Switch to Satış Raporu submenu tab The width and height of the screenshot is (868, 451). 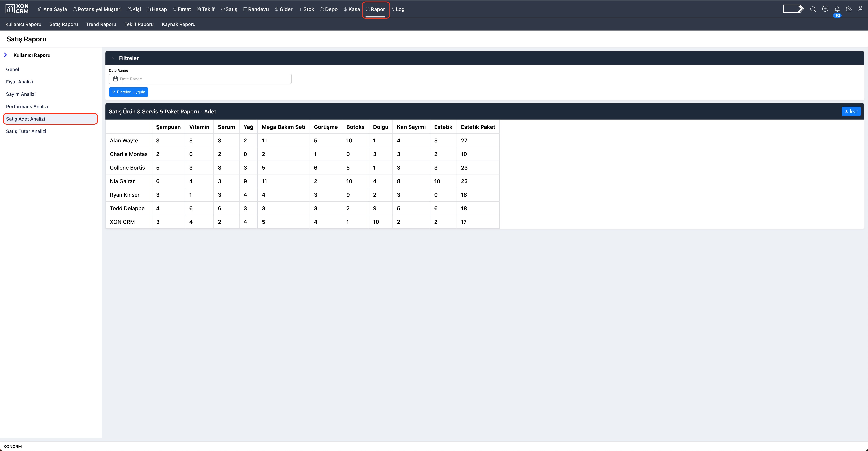64,24
